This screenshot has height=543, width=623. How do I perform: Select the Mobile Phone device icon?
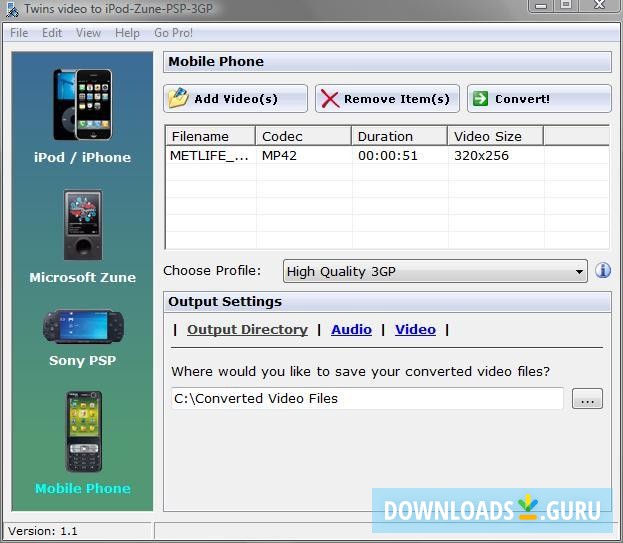(83, 432)
